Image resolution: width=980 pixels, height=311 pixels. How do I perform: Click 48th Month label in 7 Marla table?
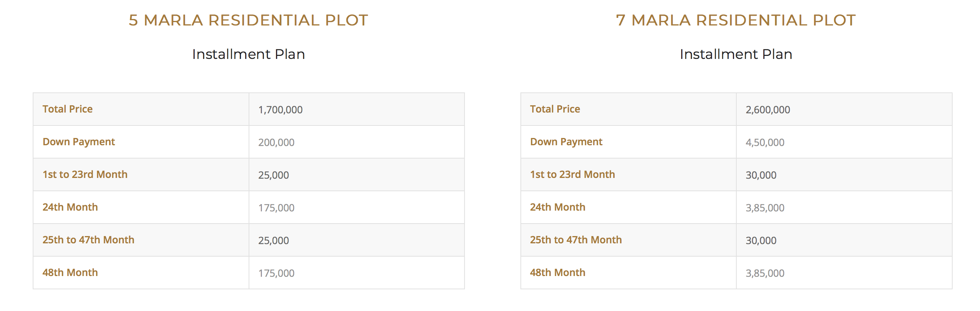(558, 273)
